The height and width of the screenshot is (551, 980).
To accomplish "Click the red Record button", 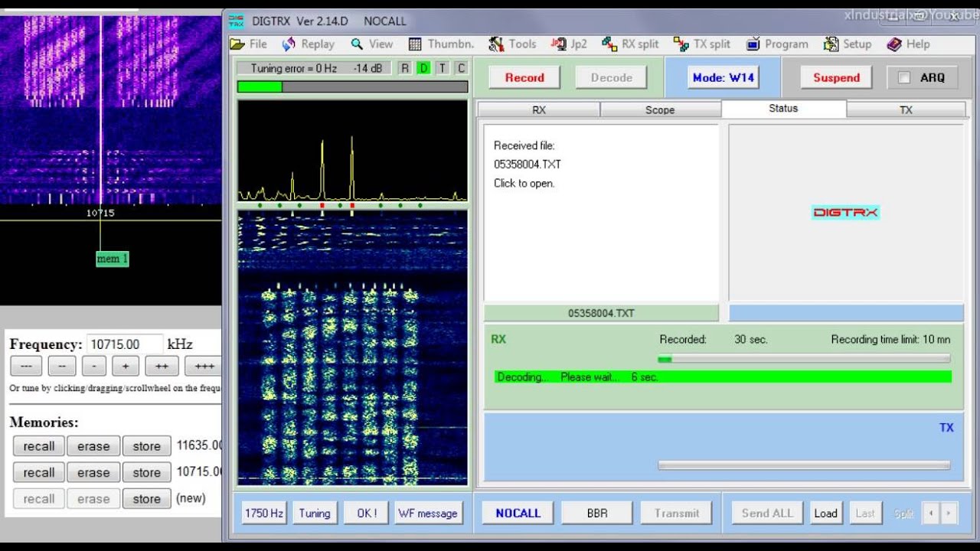I will [x=524, y=77].
